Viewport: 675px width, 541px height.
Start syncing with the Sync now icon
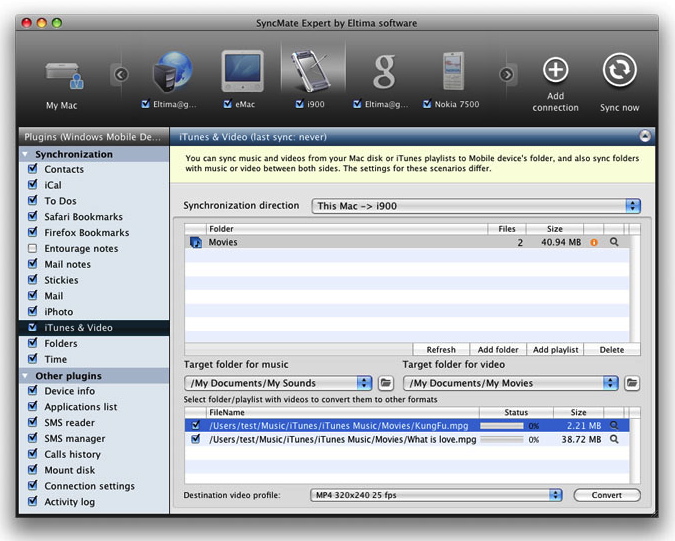[619, 70]
